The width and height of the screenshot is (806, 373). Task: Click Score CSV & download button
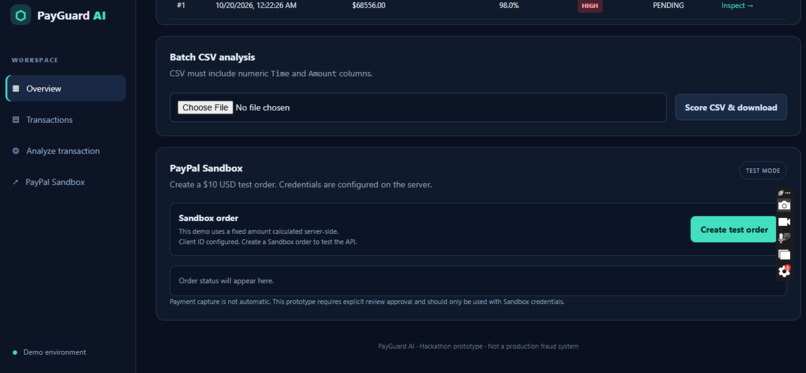coord(730,107)
